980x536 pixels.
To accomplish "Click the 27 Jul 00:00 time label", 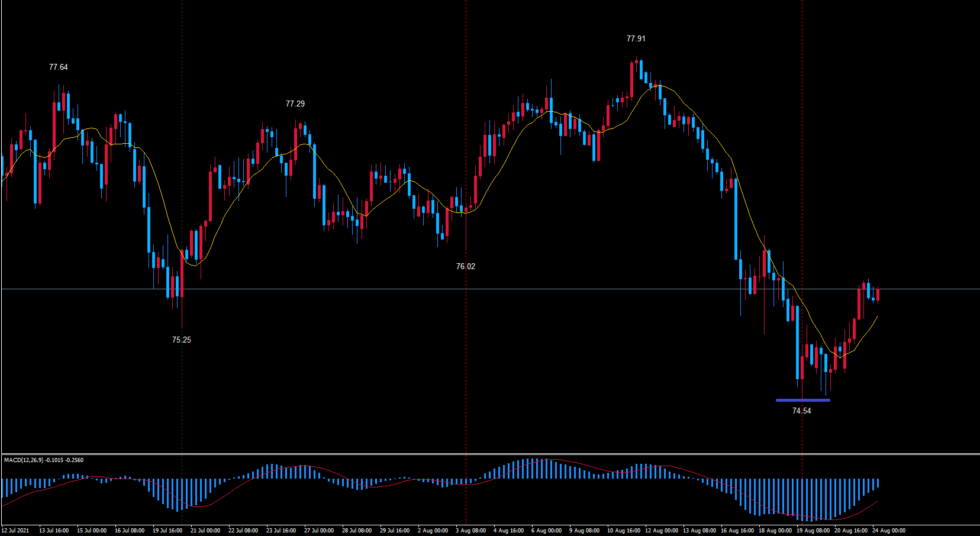I will pyautogui.click(x=319, y=531).
